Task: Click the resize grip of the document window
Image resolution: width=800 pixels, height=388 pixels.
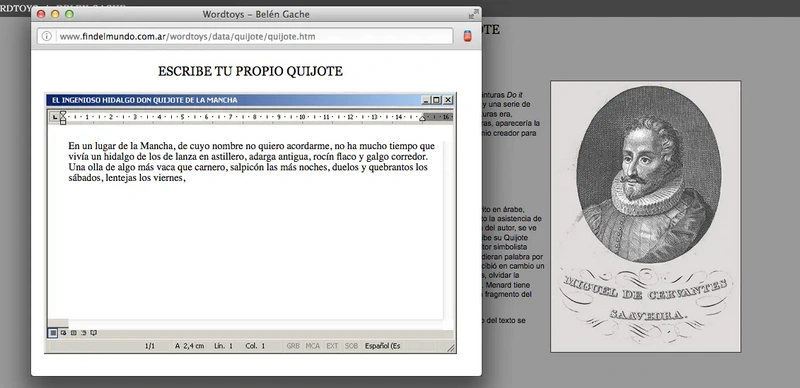Action: (x=451, y=348)
